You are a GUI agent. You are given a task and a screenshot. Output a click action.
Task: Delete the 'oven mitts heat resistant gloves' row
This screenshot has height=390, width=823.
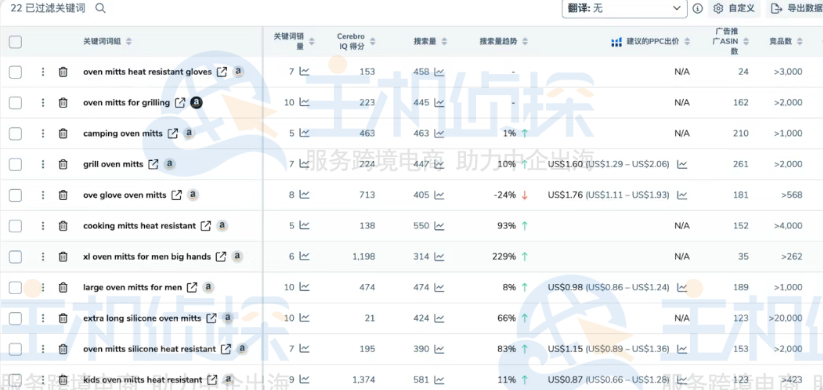(x=63, y=72)
